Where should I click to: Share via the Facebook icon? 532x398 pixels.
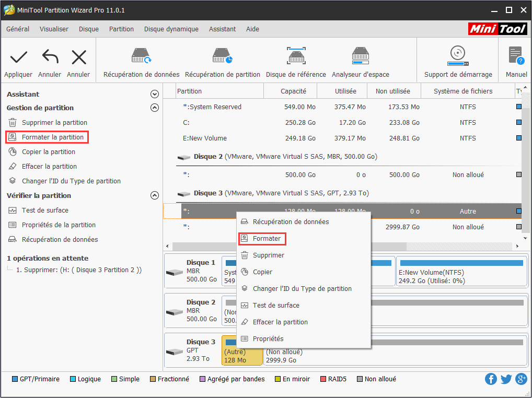point(491,379)
